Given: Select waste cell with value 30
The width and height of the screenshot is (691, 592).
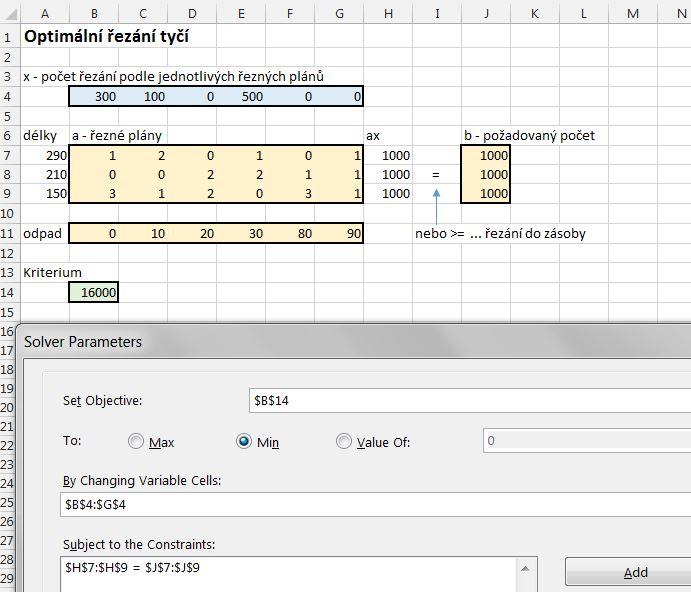Looking at the screenshot, I should pyautogui.click(x=241, y=233).
